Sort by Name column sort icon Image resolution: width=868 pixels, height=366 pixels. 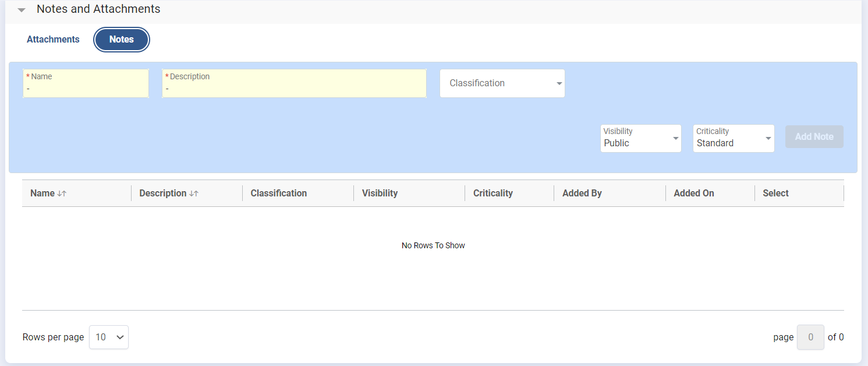(x=62, y=193)
